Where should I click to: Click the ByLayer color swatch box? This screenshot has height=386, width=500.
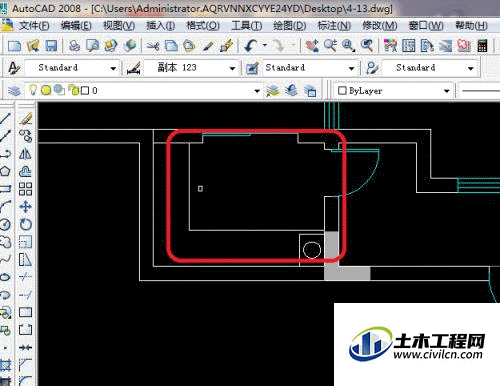coord(342,91)
